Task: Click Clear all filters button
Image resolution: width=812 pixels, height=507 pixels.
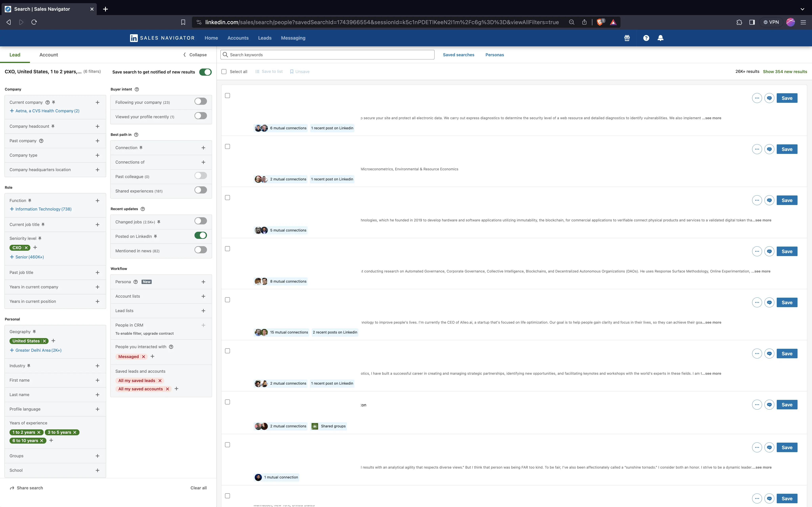Action: (x=198, y=488)
